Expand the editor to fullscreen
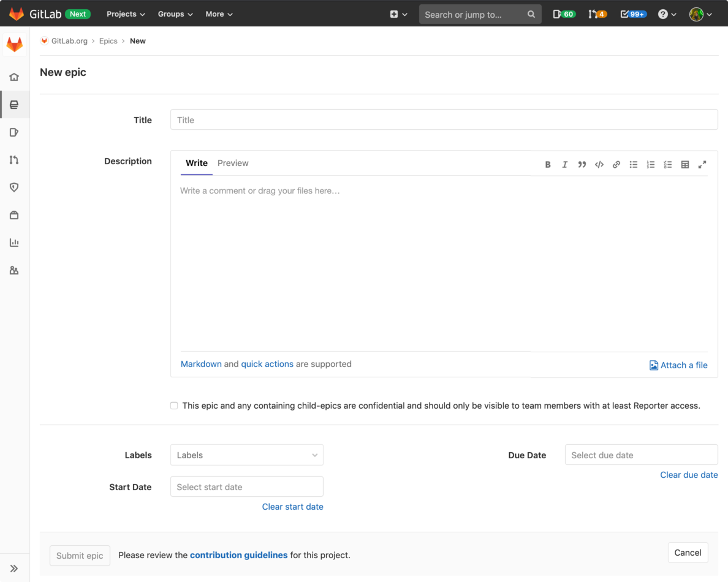This screenshot has width=728, height=582. pyautogui.click(x=702, y=164)
